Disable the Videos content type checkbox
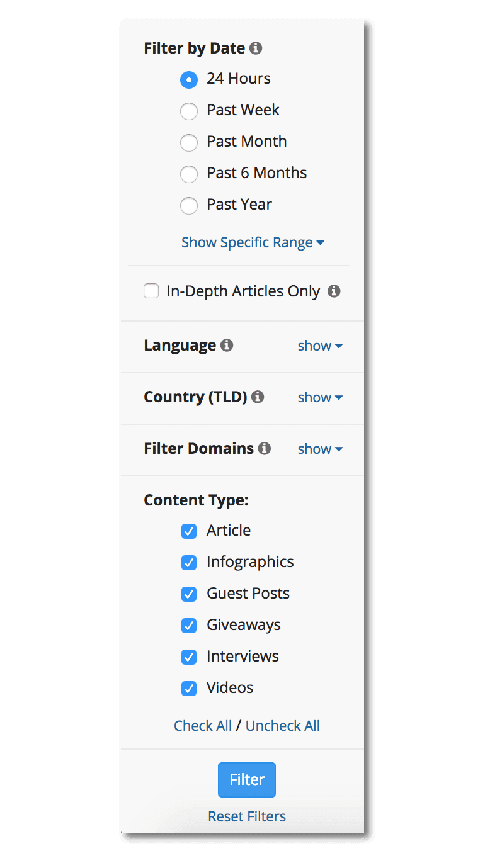 coord(189,689)
